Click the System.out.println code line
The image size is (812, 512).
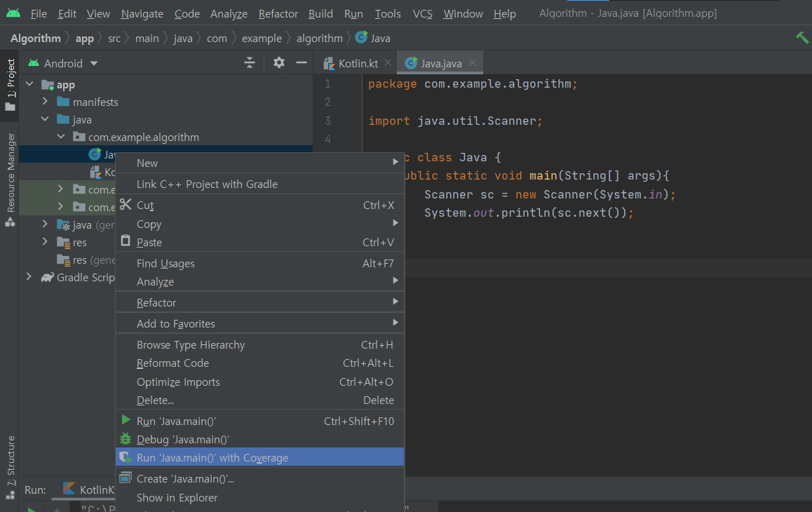tap(529, 213)
